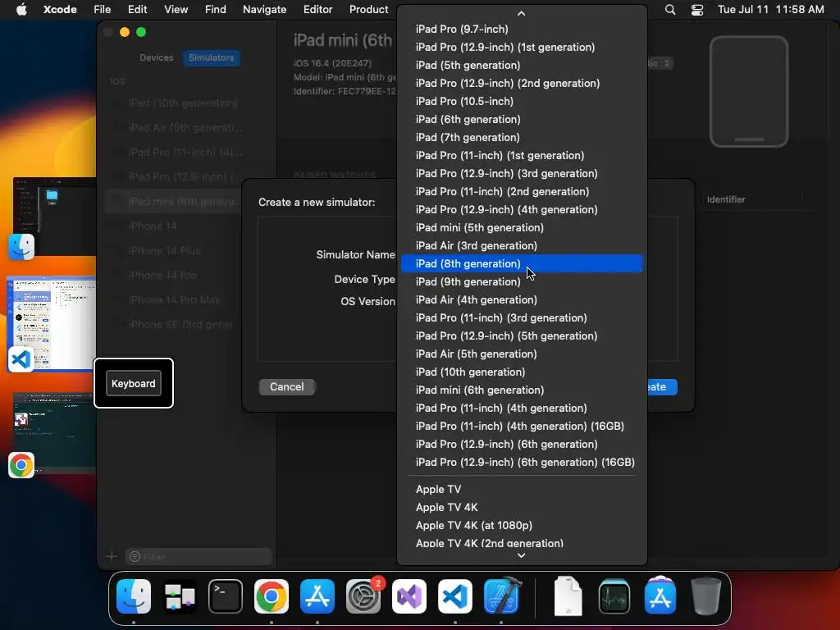Open the Chrome window thumbnail
The width and height of the screenshot is (840, 630).
55,433
